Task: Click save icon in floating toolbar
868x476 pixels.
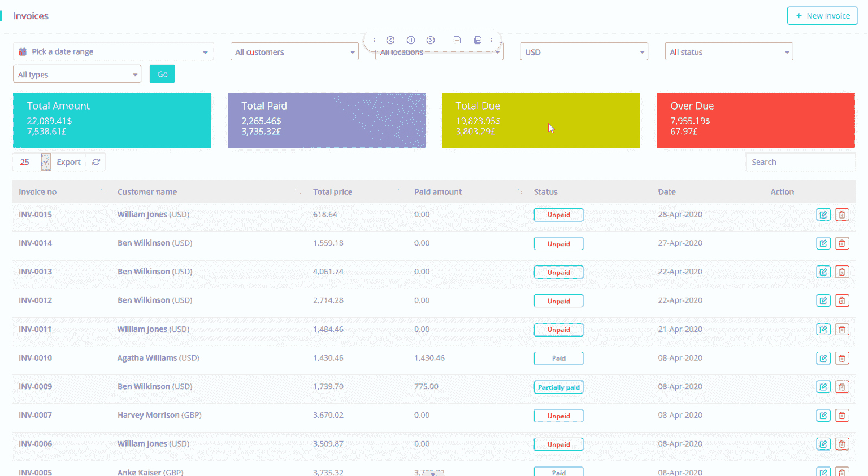Action: tap(457, 40)
